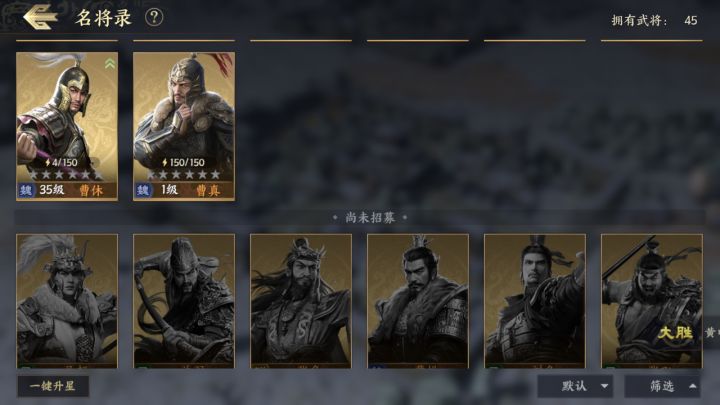Tap the 尚未招募 section header

[370, 218]
